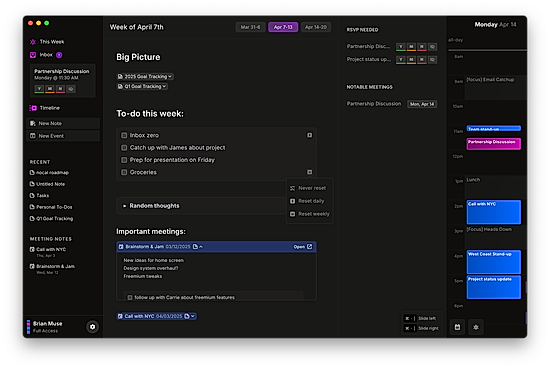Select the Apr 7-13 week tab
The image size is (550, 368).
click(283, 27)
